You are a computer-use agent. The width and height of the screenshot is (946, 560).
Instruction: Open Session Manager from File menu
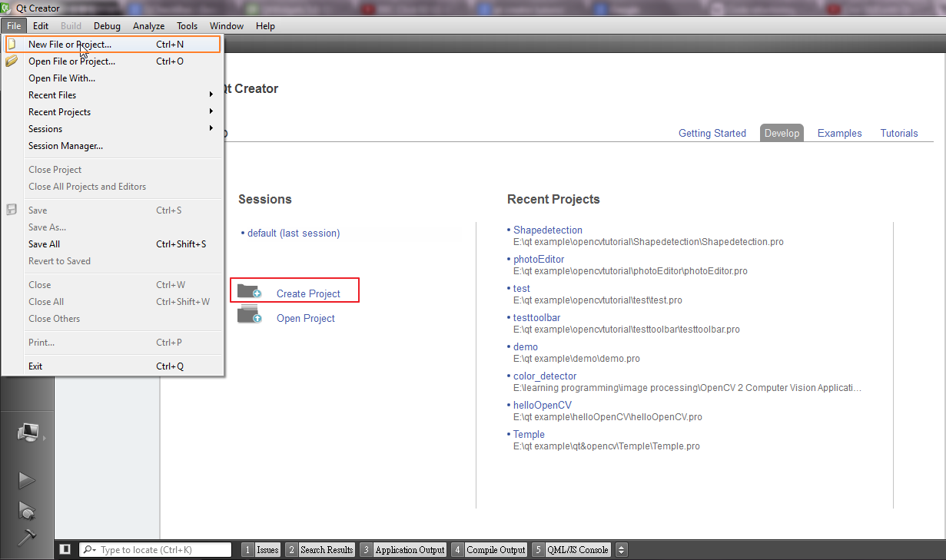tap(113, 146)
